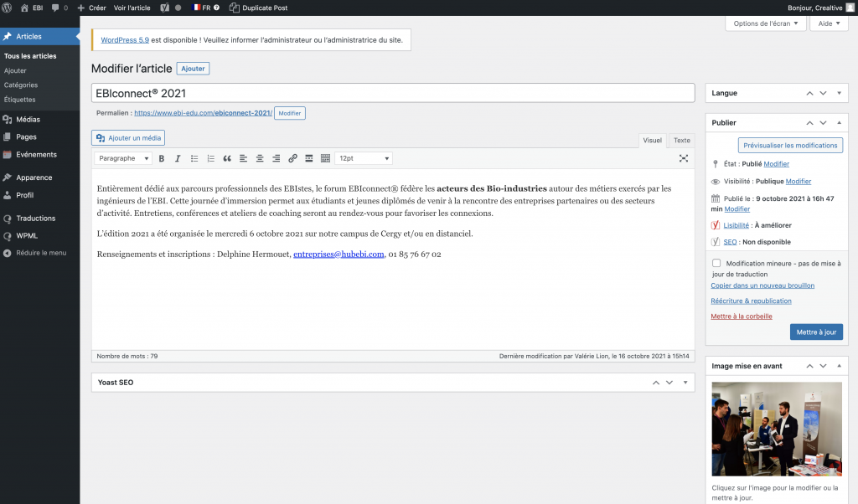Click the article title field

pyautogui.click(x=393, y=93)
